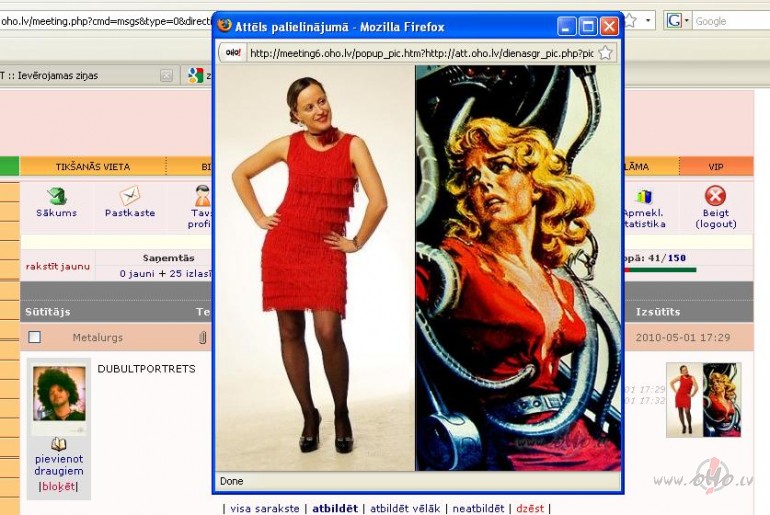Click the 'atbildēt' reply link
The height and width of the screenshot is (515, 770).
335,508
